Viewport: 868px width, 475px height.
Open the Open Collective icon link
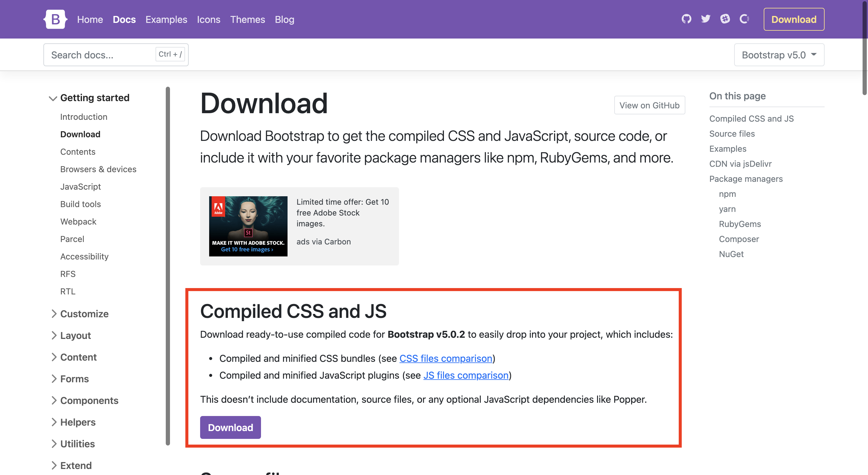click(x=744, y=19)
